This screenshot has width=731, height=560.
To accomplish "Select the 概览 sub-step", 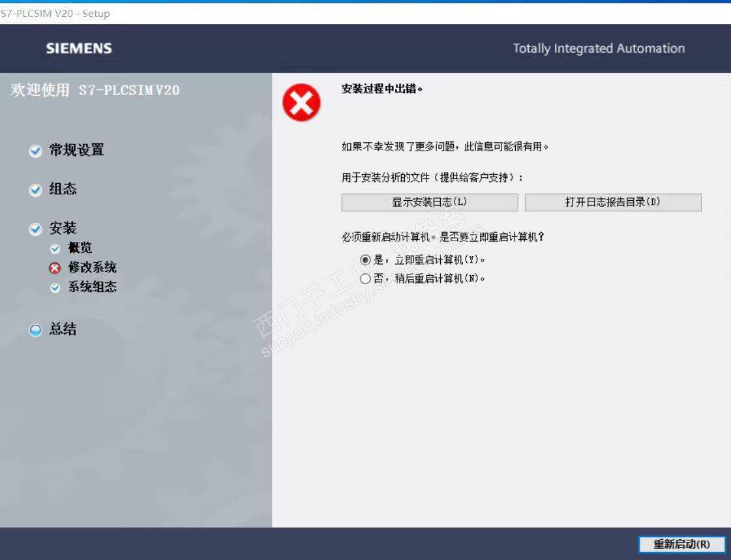I will pos(80,248).
